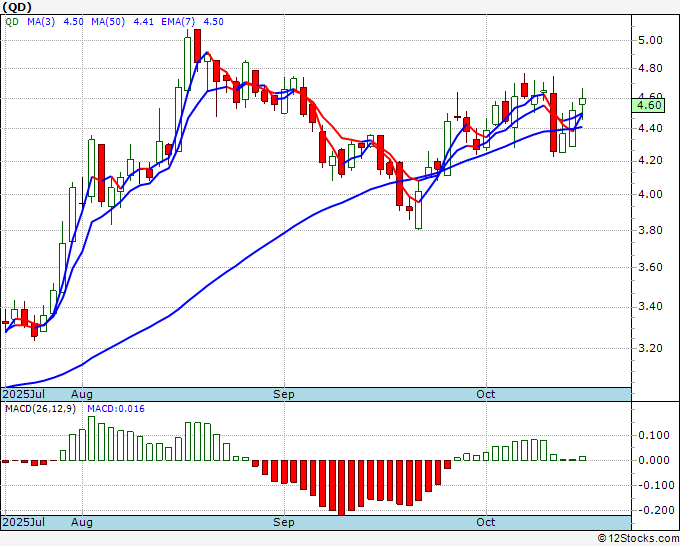
Task: Click the MA(3) legend label
Action: 41,22
